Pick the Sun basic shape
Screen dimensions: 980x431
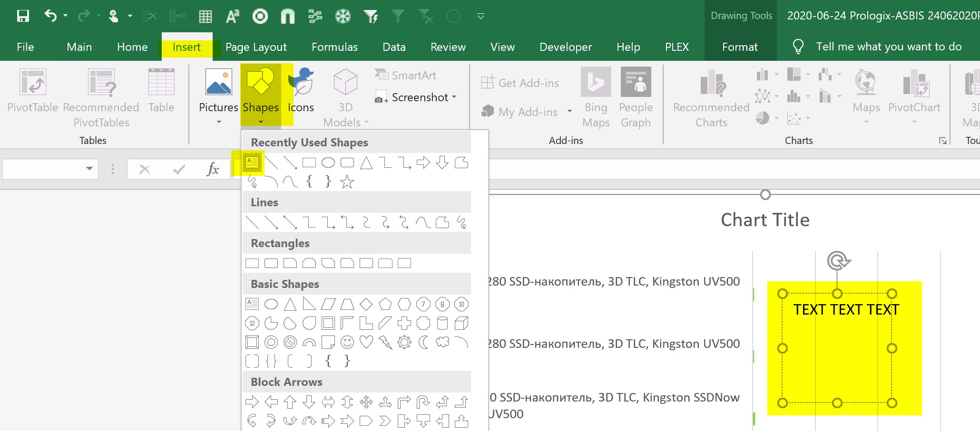[404, 342]
